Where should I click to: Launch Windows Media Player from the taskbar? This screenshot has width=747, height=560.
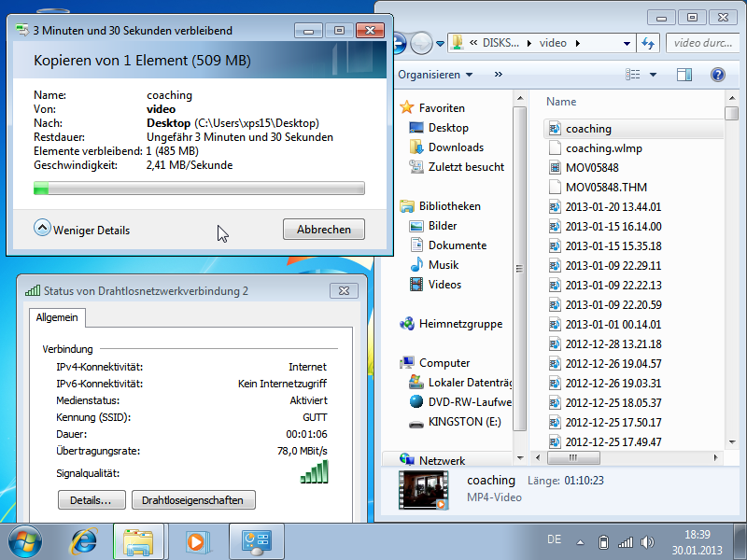[195, 540]
